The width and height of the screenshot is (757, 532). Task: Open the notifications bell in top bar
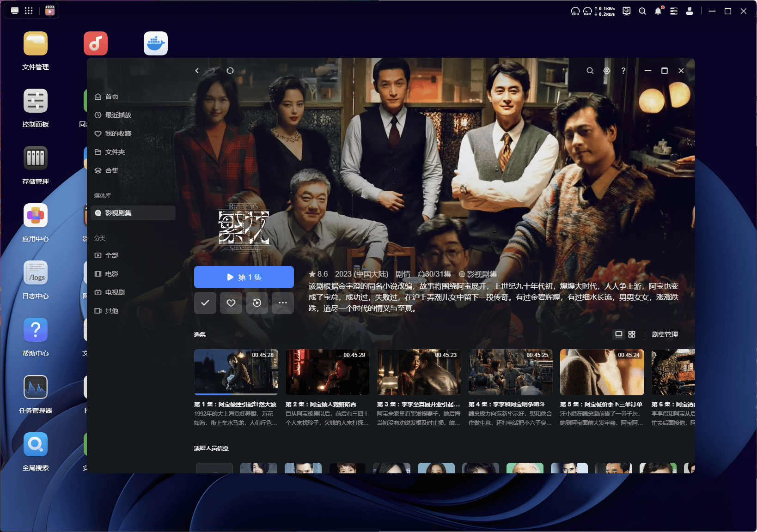tap(658, 11)
